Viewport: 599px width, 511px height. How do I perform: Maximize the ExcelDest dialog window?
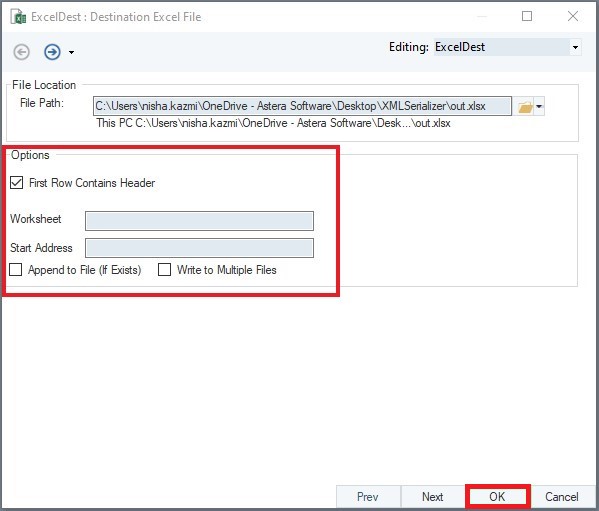[x=527, y=16]
